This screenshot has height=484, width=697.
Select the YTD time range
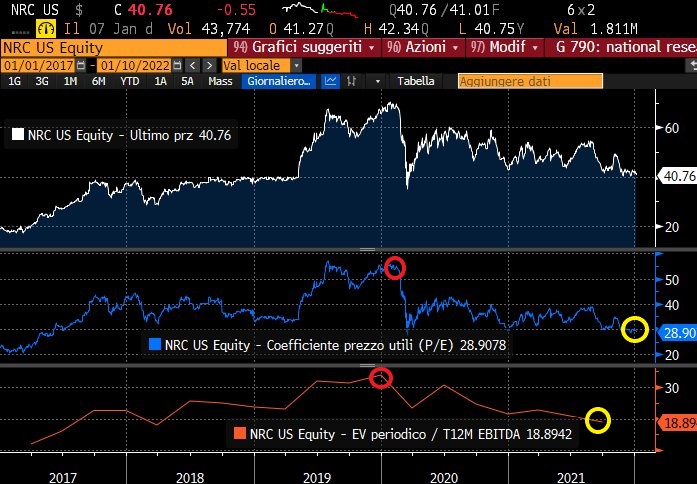click(x=129, y=81)
